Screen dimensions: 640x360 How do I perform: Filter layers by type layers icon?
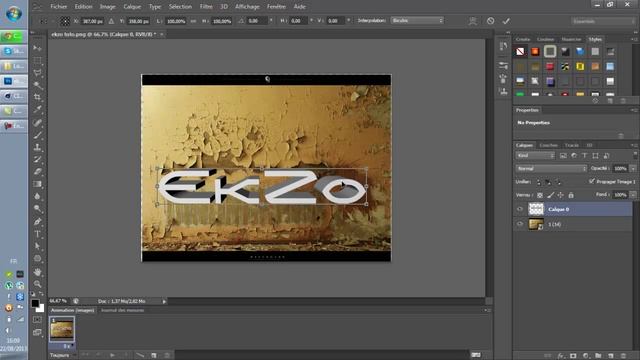[x=584, y=156]
